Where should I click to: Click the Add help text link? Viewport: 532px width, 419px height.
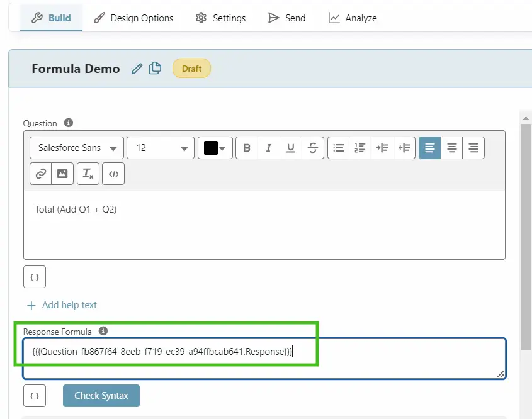point(69,305)
